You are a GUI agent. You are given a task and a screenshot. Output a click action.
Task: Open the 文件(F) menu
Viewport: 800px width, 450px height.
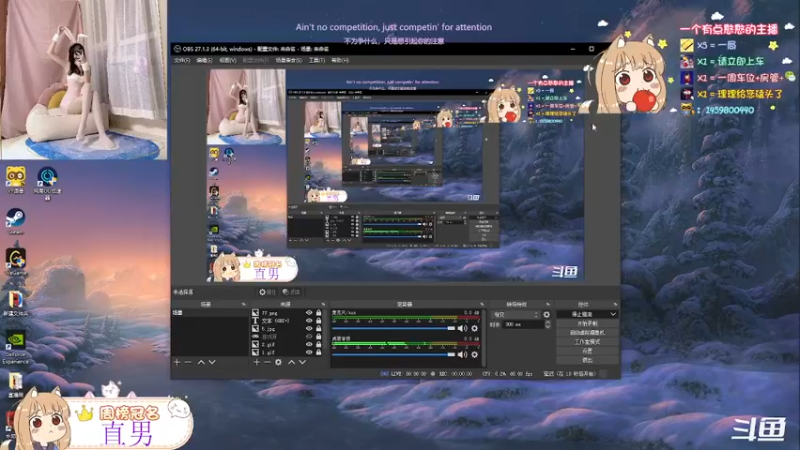coord(182,60)
